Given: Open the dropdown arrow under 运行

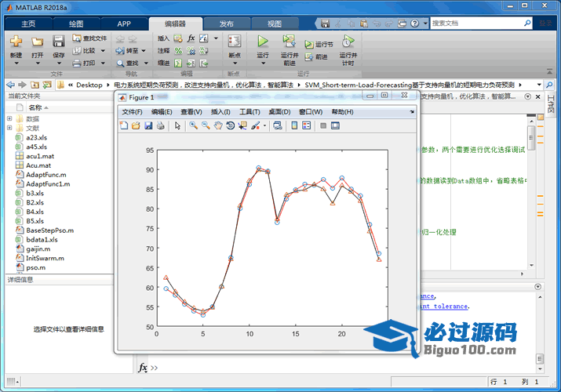Looking at the screenshot, I should click(x=263, y=64).
